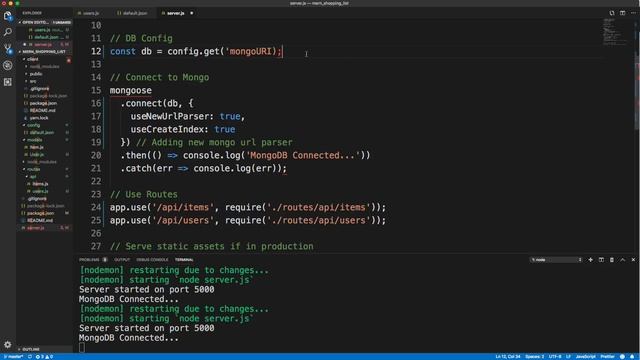Image resolution: width=640 pixels, height=360 pixels.
Task: Click the 'MongoDB Connected...' string on line 20
Action: 304,156
